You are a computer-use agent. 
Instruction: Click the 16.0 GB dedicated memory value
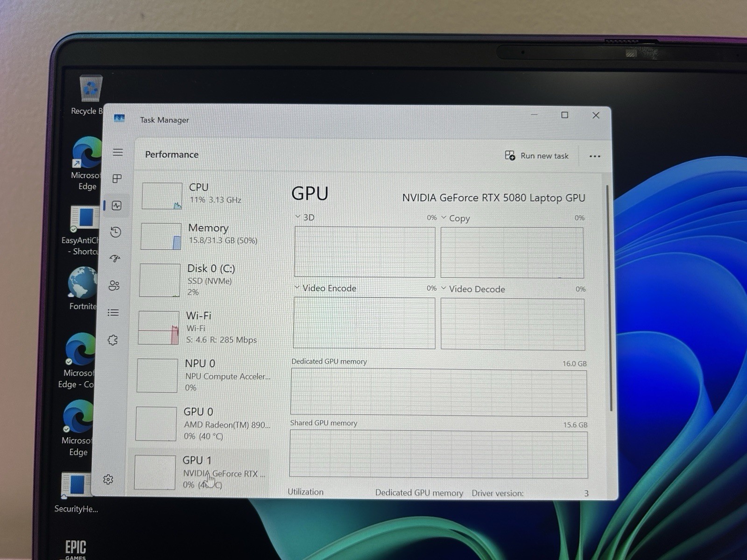(x=575, y=364)
